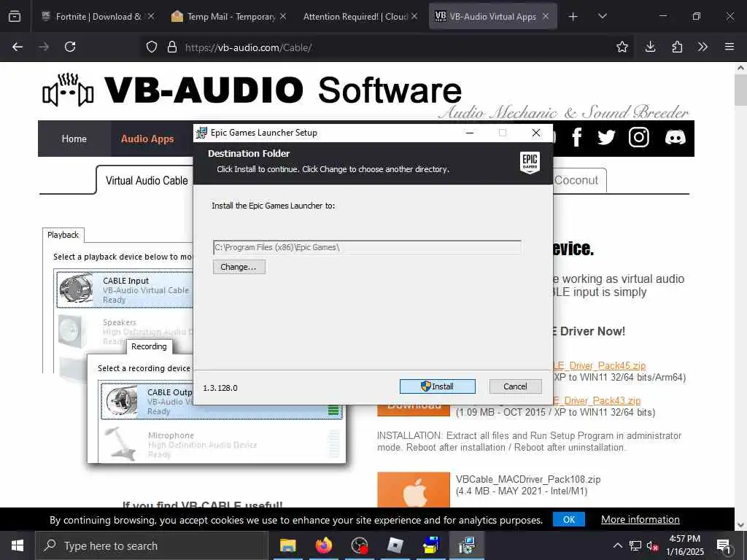Click the installer icon in the taskbar

466,545
